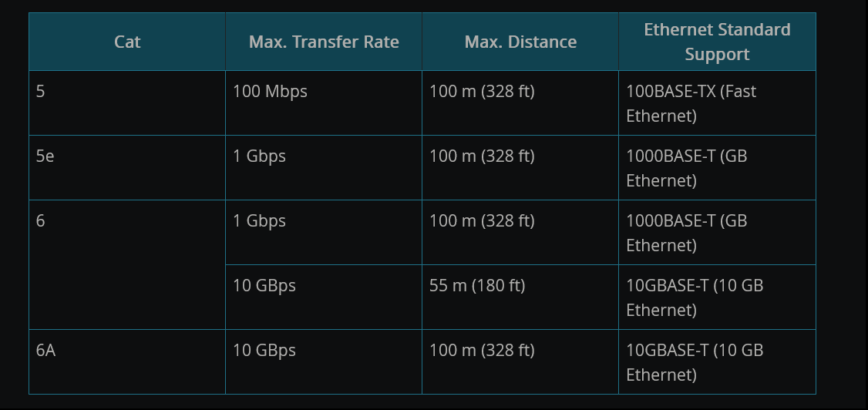This screenshot has height=410, width=868.
Task: Click the Cat column header
Action: (127, 42)
